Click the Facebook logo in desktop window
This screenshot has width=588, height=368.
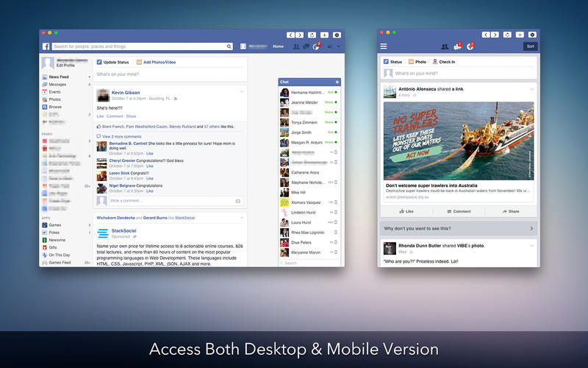[x=46, y=46]
